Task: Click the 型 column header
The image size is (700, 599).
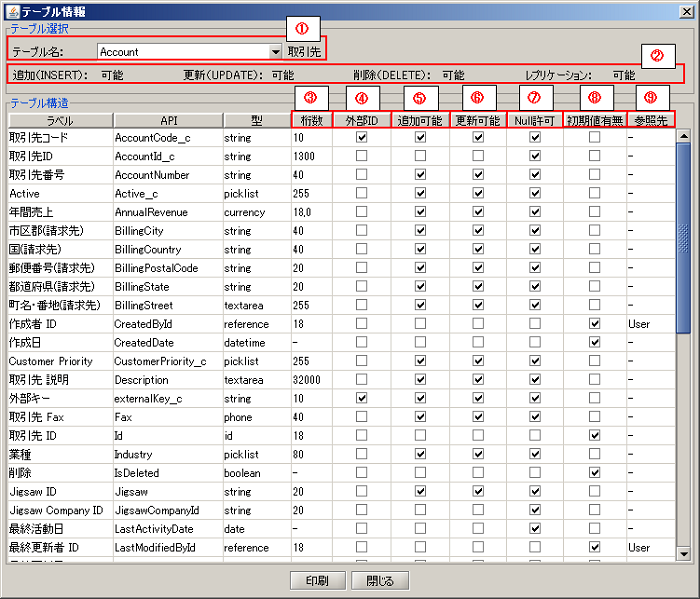Action: point(257,121)
